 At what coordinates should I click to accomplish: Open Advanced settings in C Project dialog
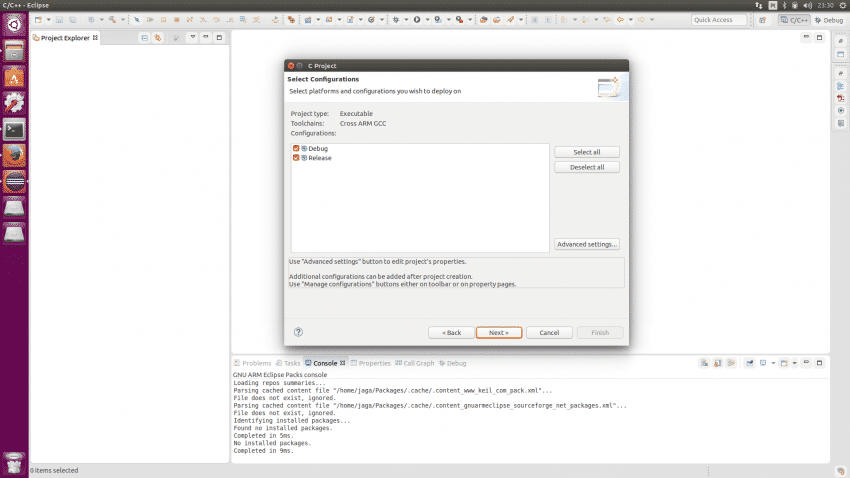(587, 244)
